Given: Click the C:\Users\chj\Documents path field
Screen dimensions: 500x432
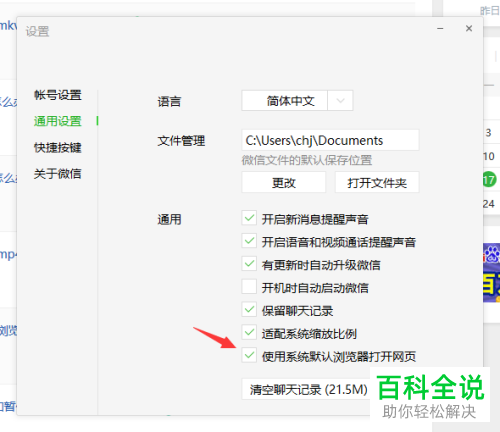Looking at the screenshot, I should (x=330, y=140).
